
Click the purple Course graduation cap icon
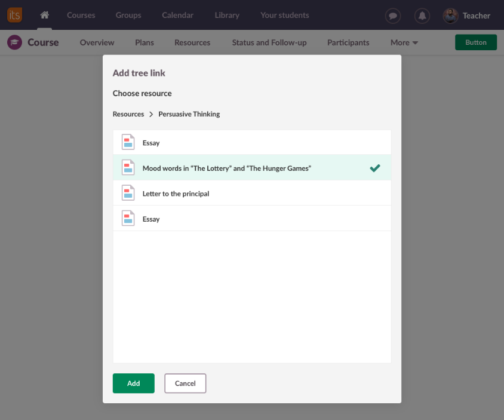pos(14,42)
